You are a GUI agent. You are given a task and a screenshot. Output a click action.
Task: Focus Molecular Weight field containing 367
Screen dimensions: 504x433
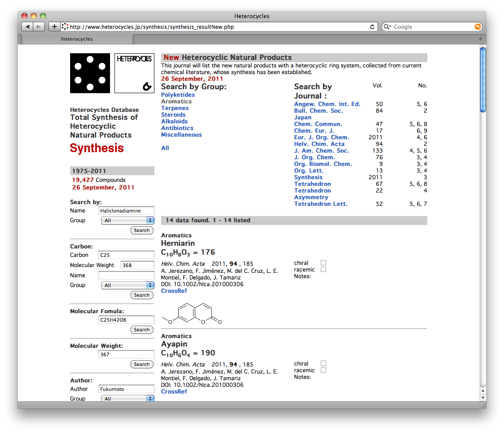pyautogui.click(x=126, y=354)
